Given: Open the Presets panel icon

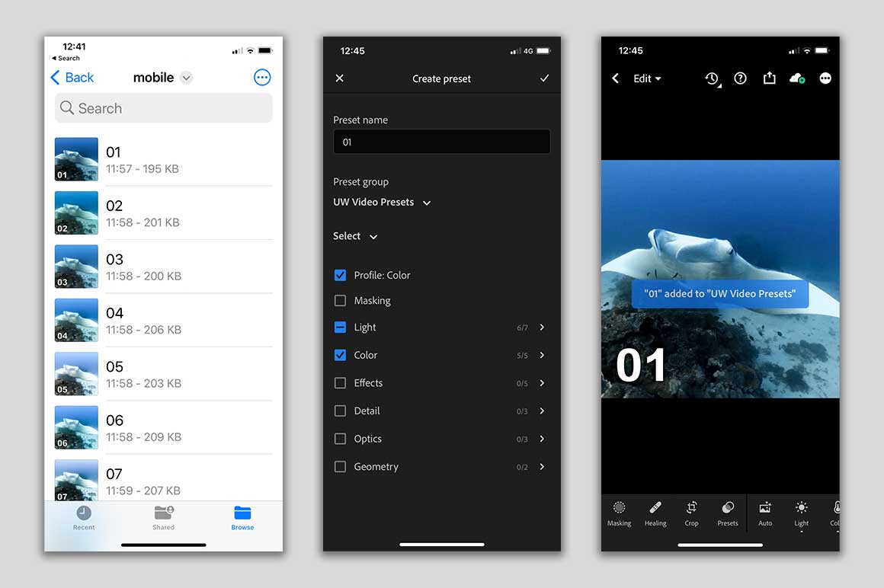Looking at the screenshot, I should pyautogui.click(x=728, y=513).
